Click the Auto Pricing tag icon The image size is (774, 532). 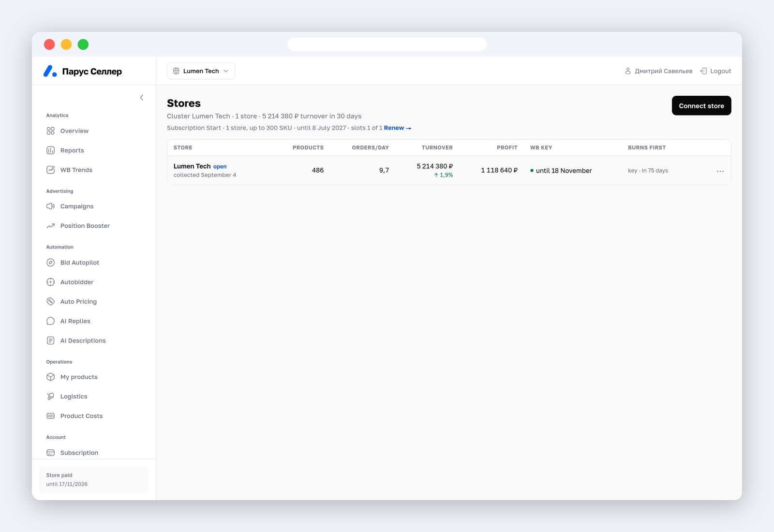[x=50, y=302]
